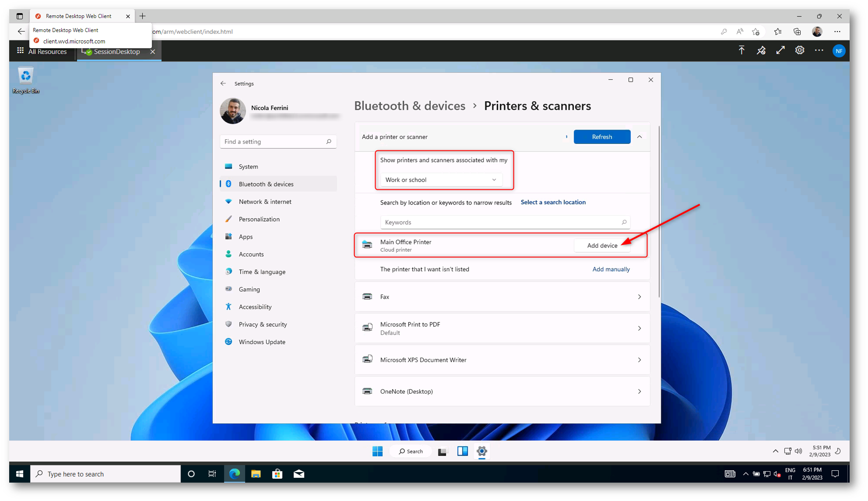Screen dimensions: 868x501
Task: Select Bluetooth & devices in sidebar
Action: coord(278,184)
